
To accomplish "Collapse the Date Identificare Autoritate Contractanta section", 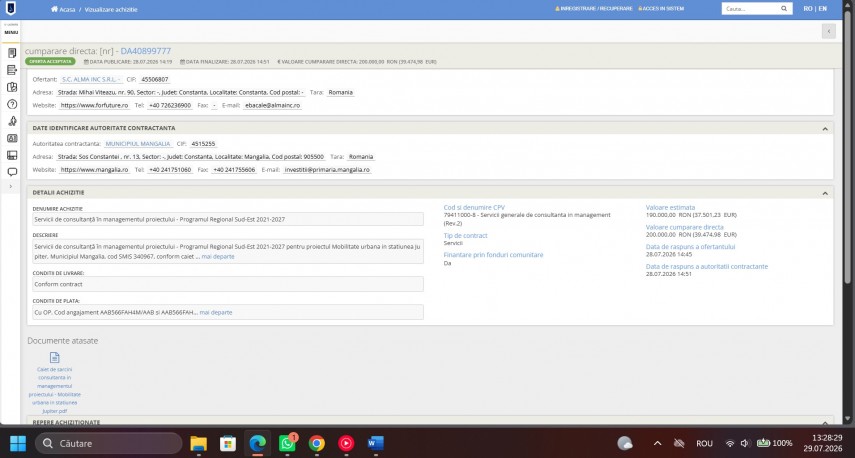I will pos(825,129).
